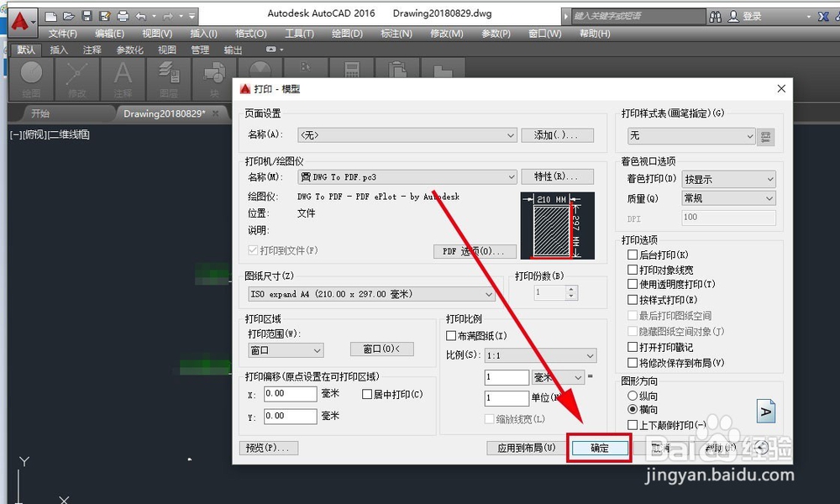Click the binoculars search icon
Screen dimensions: 840x504
(715, 17)
